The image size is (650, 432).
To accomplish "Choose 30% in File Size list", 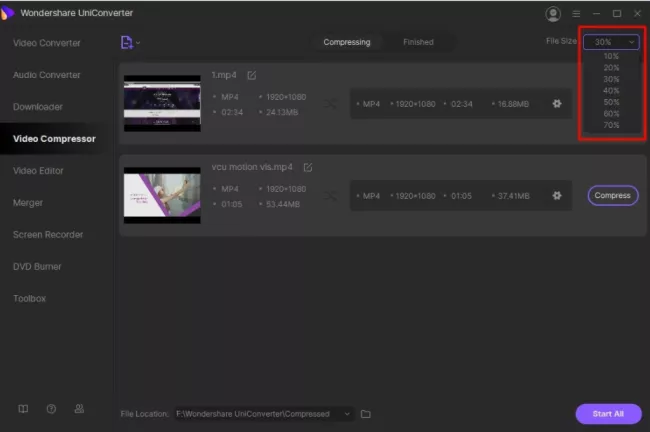I will click(611, 79).
